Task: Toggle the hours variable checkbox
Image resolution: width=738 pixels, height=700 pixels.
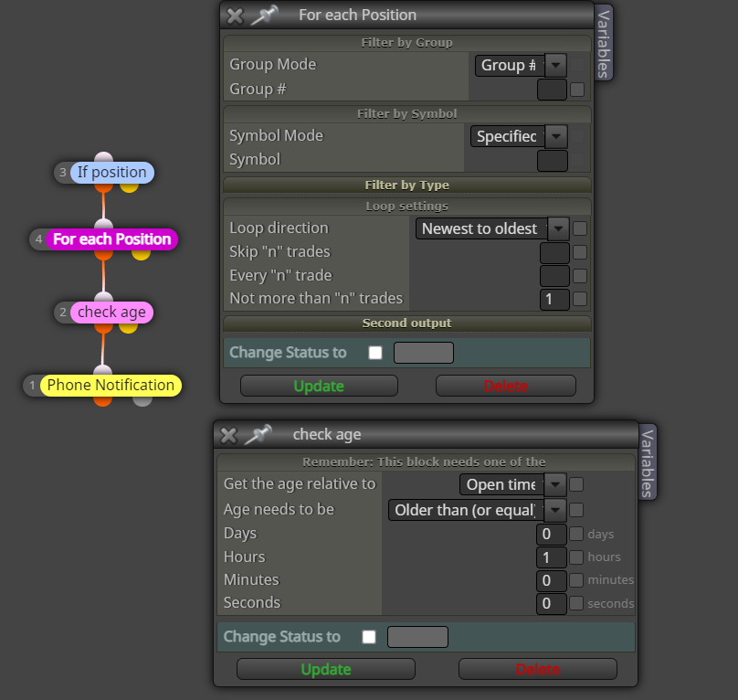Action: 576,557
